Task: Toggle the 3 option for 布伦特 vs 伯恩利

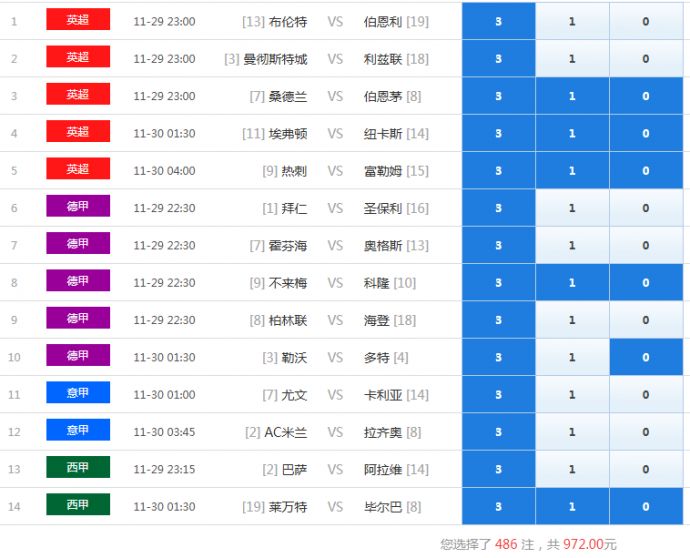Action: (498, 22)
